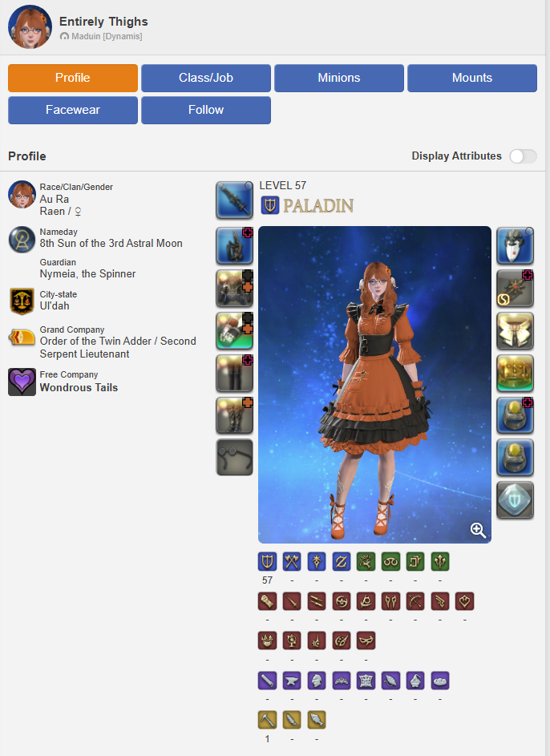
Task: Click the Alchemist class icon
Action: tap(415, 681)
